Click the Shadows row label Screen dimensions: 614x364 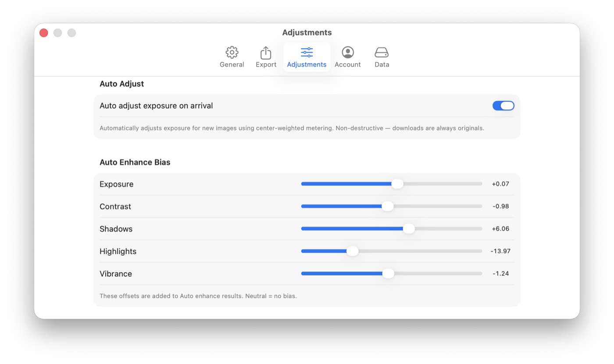point(116,229)
